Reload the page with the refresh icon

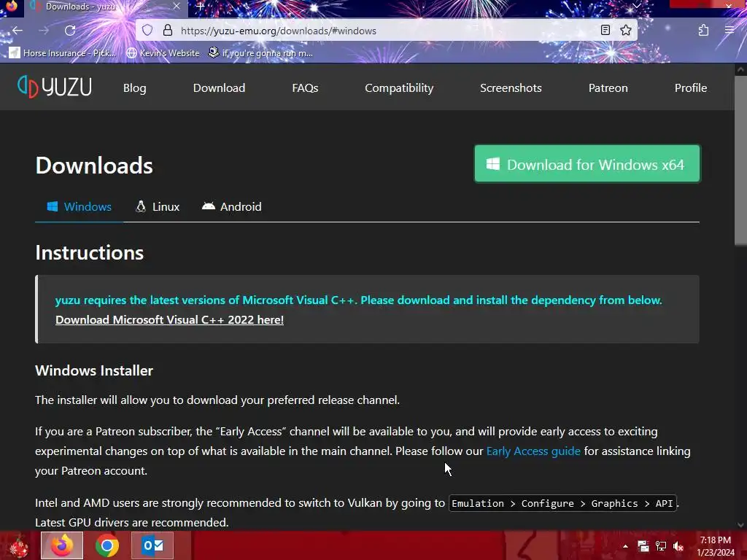(70, 31)
